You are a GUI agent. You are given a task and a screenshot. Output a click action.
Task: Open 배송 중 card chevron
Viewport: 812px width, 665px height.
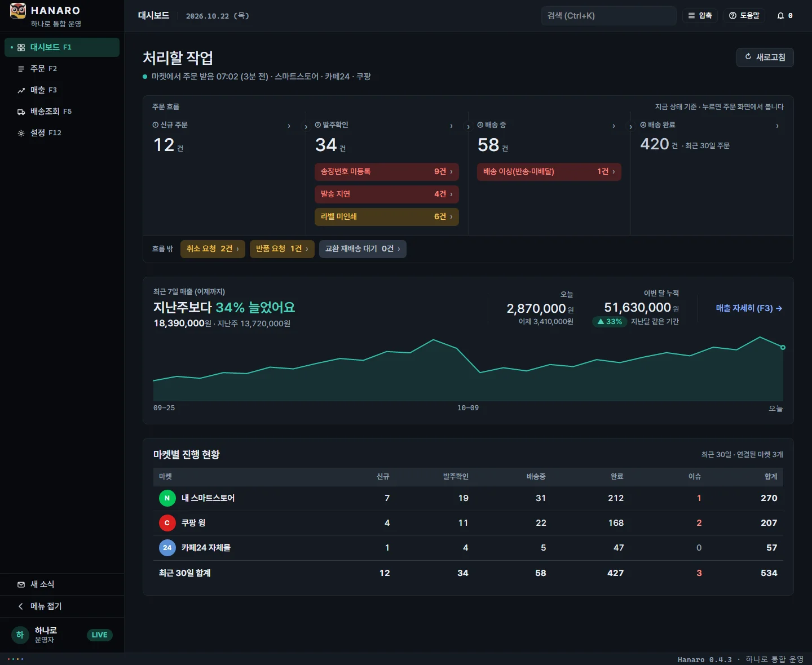click(x=614, y=126)
